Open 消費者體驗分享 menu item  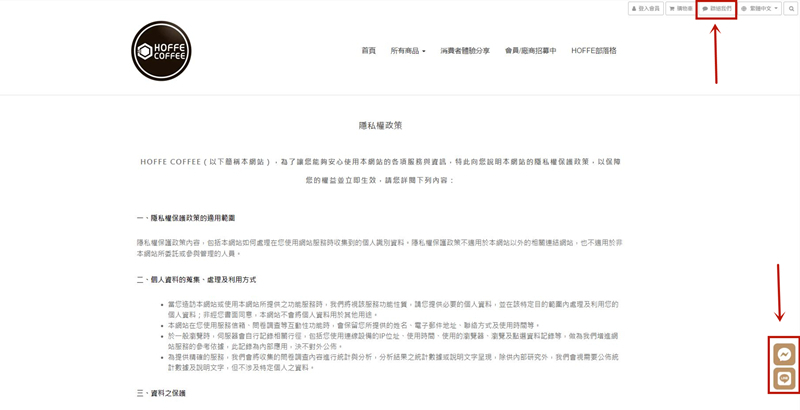coord(465,50)
